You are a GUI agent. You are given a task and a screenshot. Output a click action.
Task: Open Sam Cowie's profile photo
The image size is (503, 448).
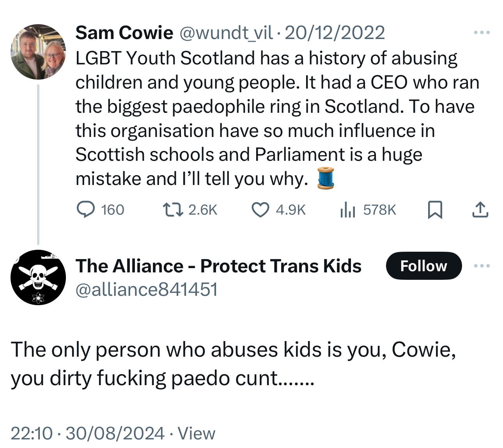click(x=38, y=52)
